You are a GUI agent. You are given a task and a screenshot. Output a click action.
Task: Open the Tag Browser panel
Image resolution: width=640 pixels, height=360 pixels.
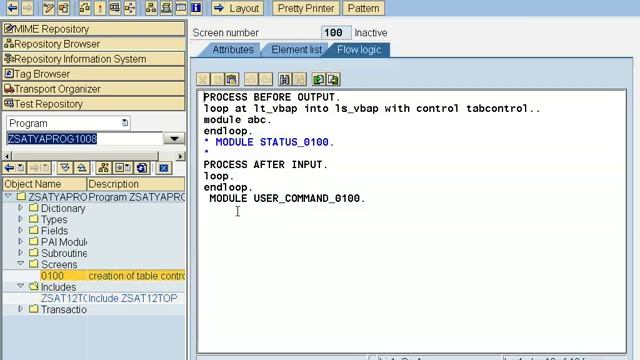click(x=93, y=74)
